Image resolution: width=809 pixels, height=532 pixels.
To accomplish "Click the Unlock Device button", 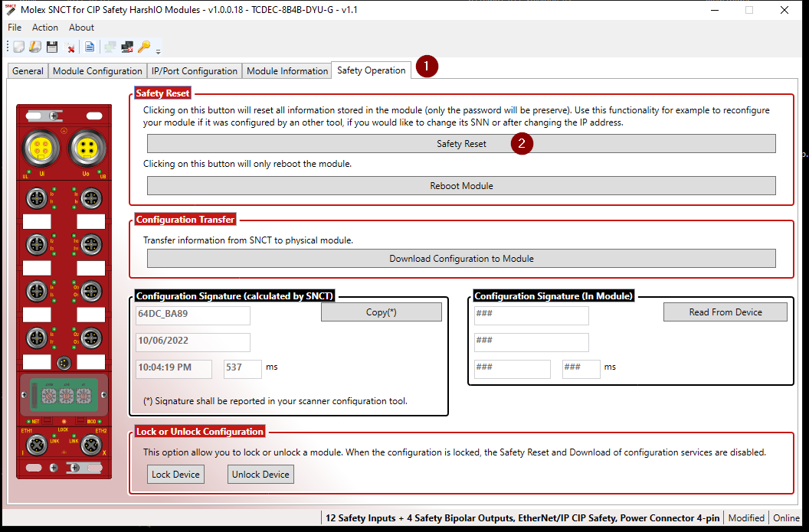I will coord(260,475).
